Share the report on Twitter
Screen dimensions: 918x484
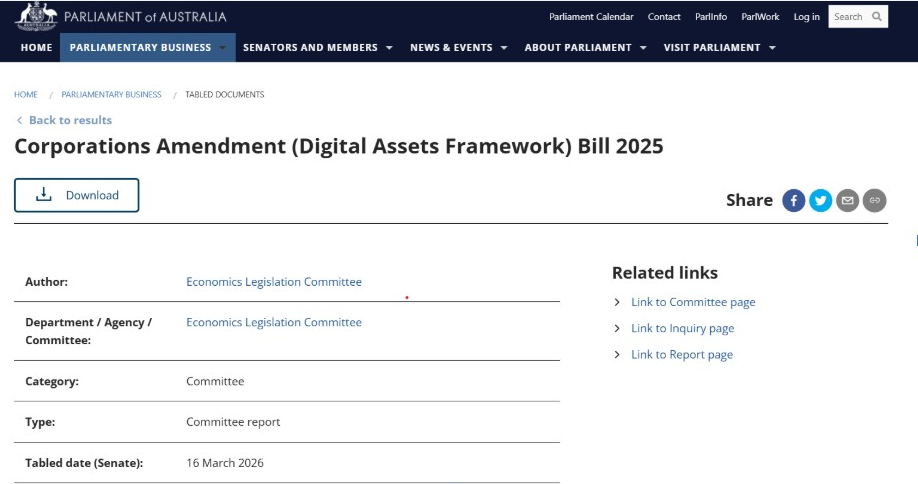(820, 201)
